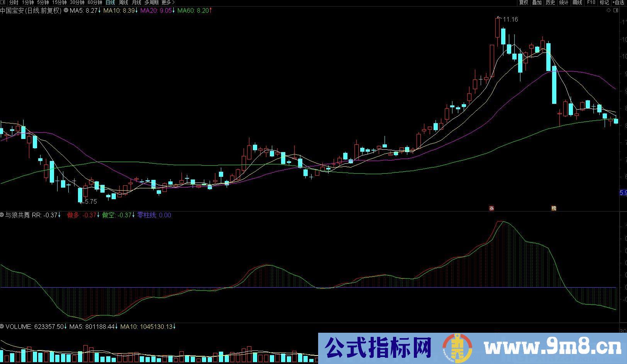627x364 pixels.
Task: Expand the 更多 periods menu
Action: coord(168,3)
